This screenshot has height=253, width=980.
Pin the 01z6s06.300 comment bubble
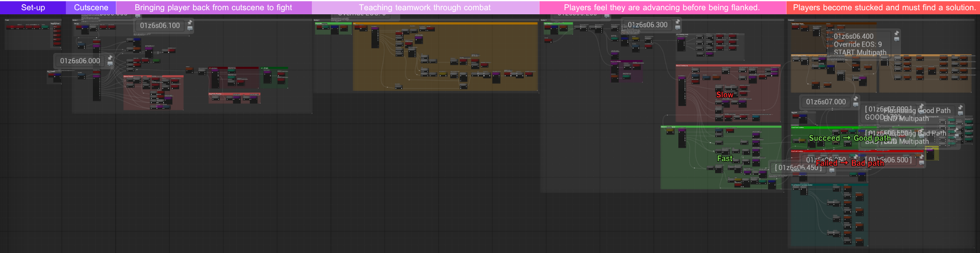point(678,22)
